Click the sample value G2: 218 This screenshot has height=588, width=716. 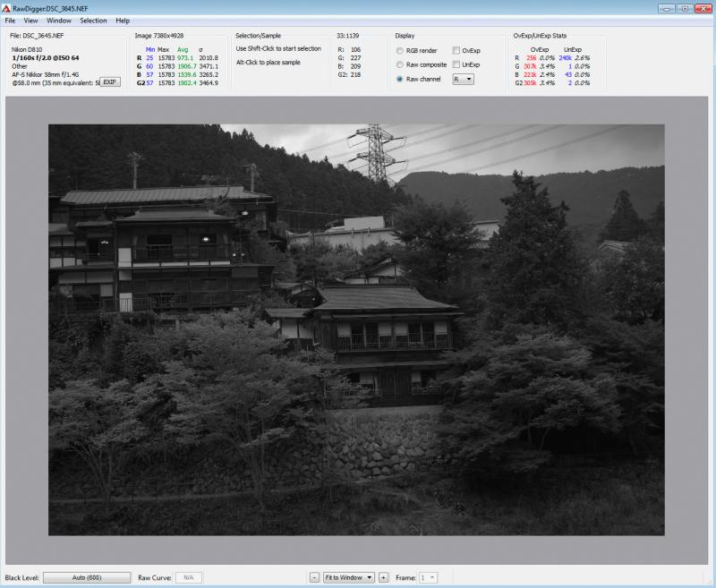[x=349, y=75]
